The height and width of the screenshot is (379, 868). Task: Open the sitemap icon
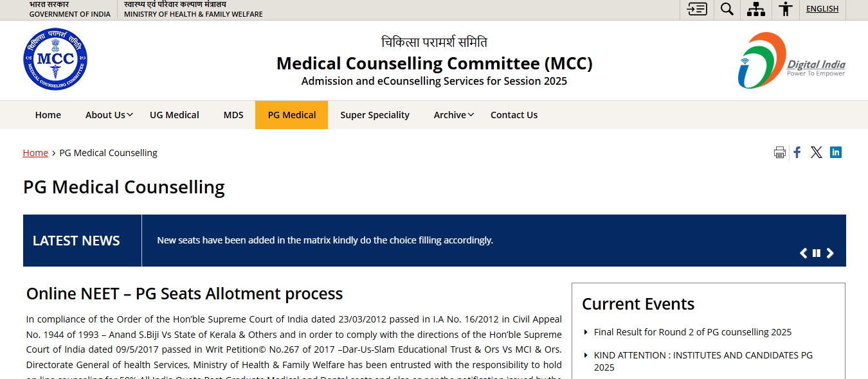pos(756,9)
